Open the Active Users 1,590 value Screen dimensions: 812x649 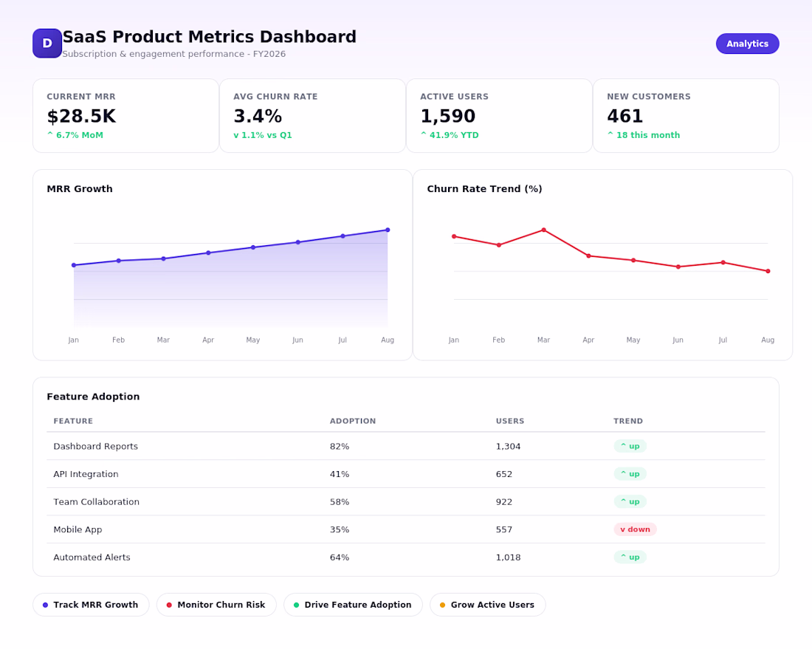447,116
